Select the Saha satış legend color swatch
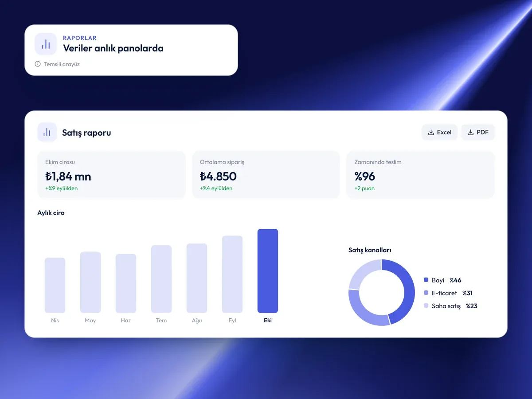This screenshot has width=532, height=399. [x=426, y=306]
